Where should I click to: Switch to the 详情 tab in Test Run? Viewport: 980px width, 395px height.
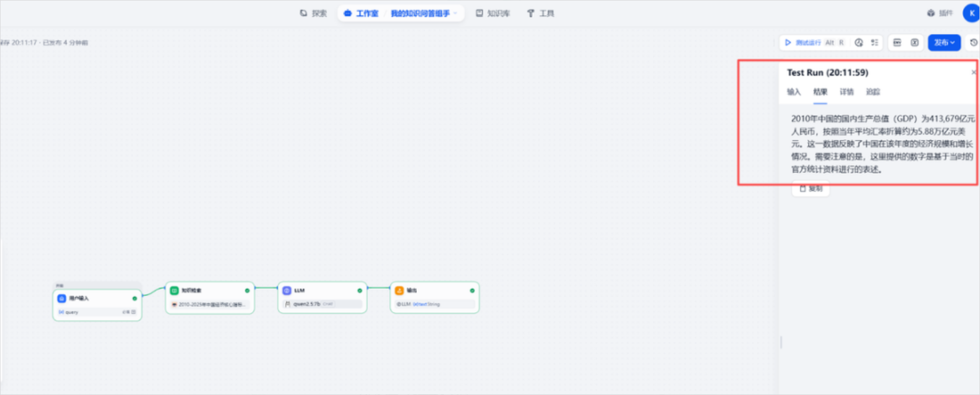(846, 92)
